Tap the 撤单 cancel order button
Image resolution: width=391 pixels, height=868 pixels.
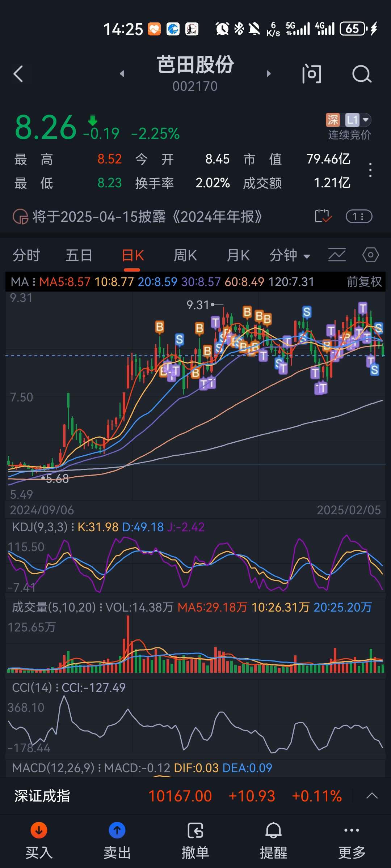coord(195,841)
